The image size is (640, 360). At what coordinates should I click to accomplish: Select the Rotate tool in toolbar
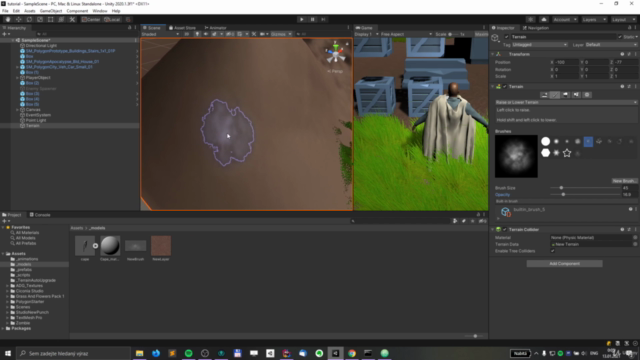(29, 19)
